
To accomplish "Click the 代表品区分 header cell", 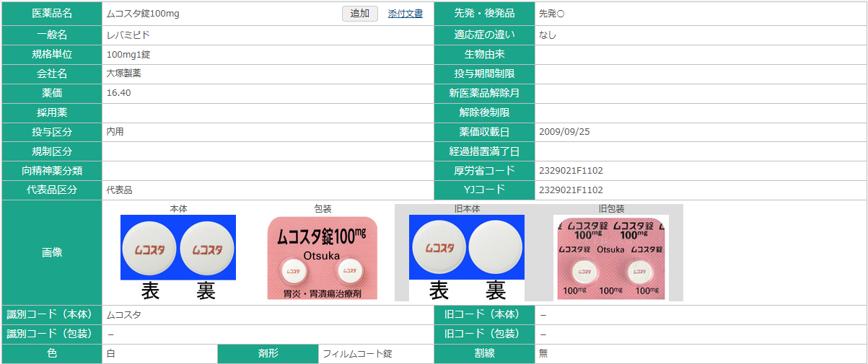I will pyautogui.click(x=52, y=190).
